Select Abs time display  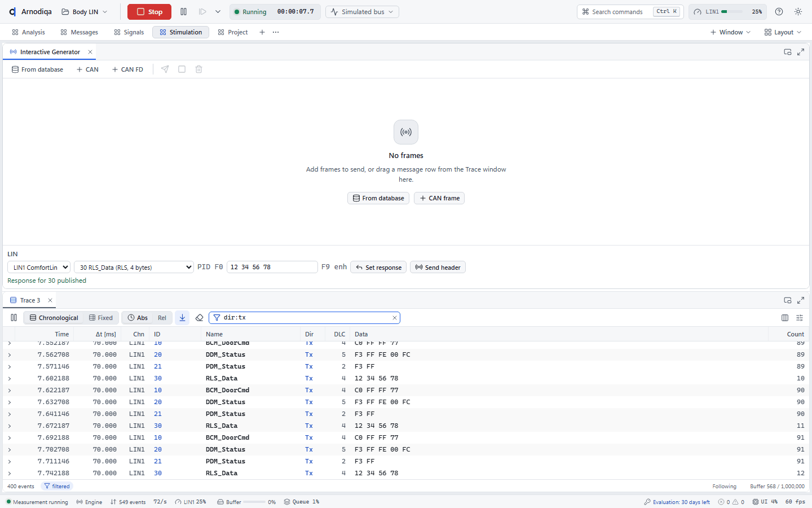coord(138,318)
